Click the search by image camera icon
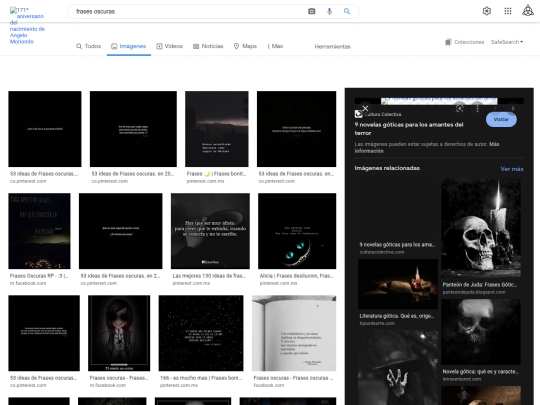The height and width of the screenshot is (405, 540). click(x=311, y=11)
